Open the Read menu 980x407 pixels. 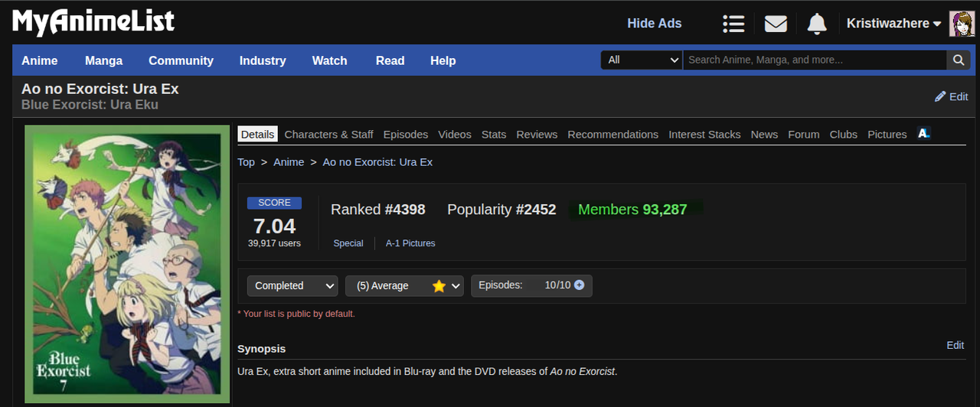(390, 60)
